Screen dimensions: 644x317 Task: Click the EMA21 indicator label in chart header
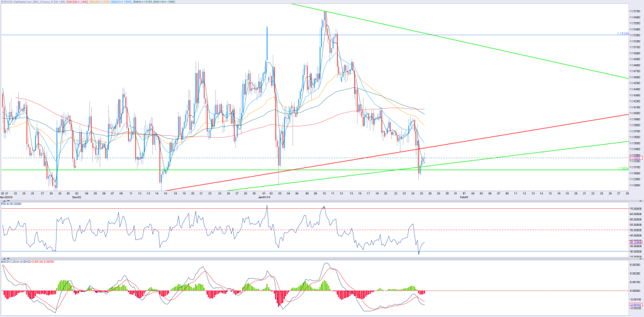coord(121,2)
